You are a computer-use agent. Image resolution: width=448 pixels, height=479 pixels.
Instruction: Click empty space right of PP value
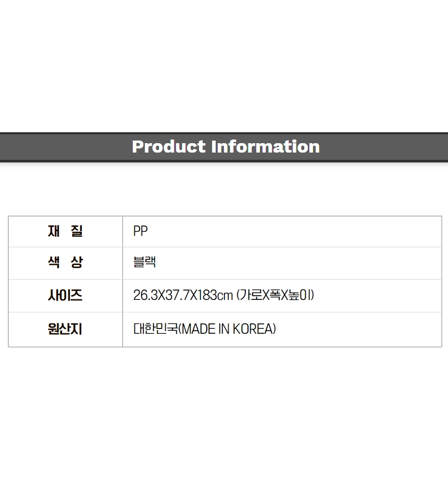point(293,232)
